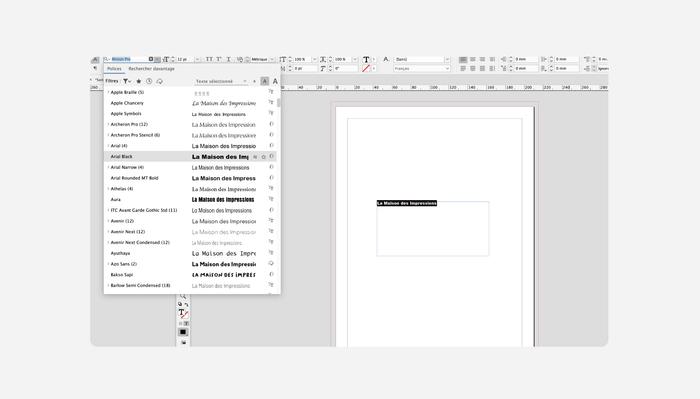Align paragraph text right
Screen dimensions: 700x399
(x=483, y=59)
